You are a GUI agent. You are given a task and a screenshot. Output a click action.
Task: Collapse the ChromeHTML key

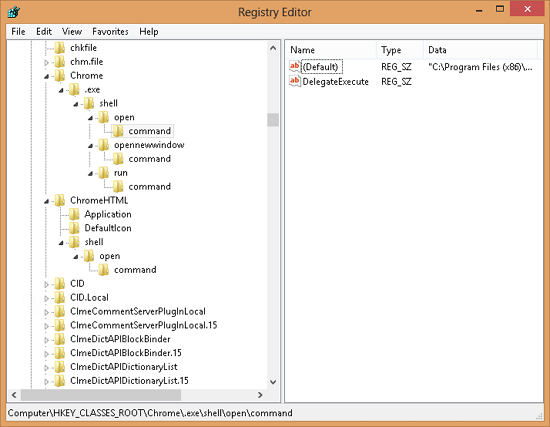46,201
